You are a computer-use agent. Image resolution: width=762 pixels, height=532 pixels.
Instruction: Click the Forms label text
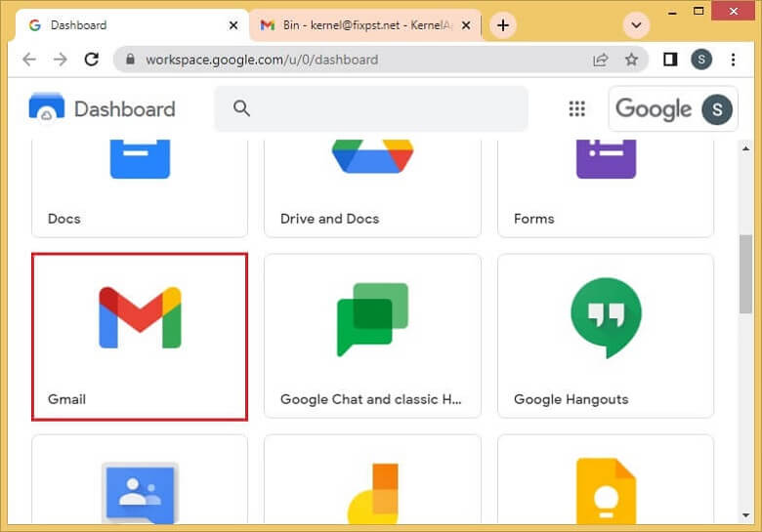click(533, 219)
